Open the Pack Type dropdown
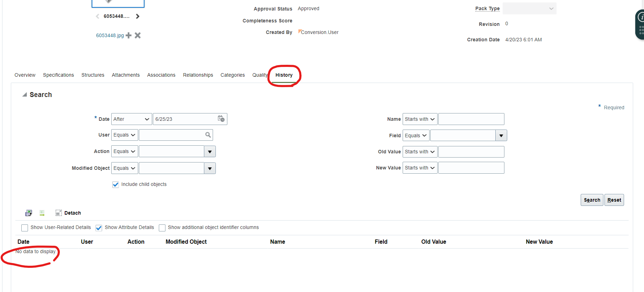The width and height of the screenshot is (644, 292). pos(529,8)
